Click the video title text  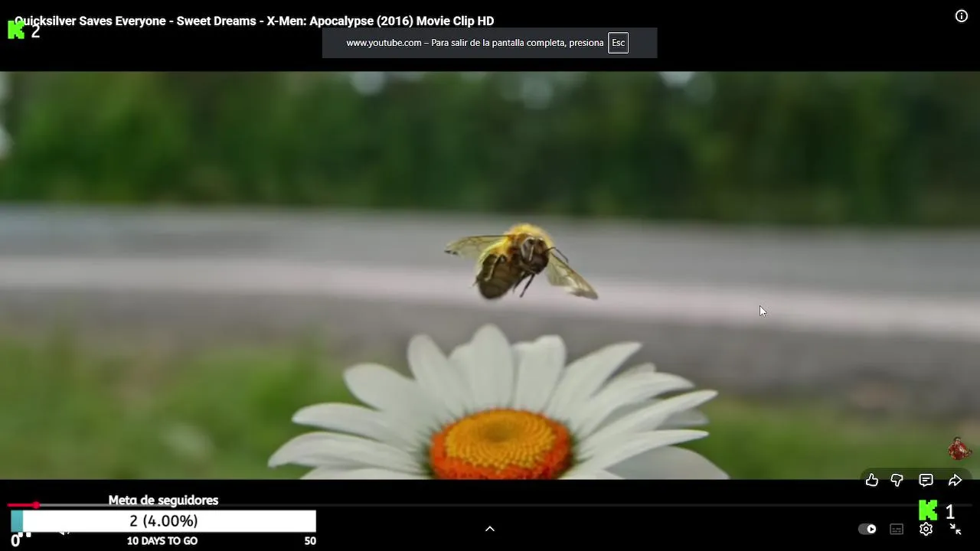click(254, 21)
